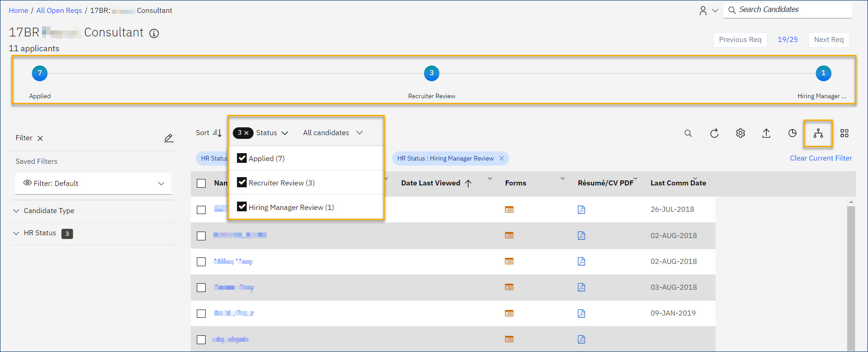The width and height of the screenshot is (868, 352).
Task: Open the Filter: Default saved filter dropdown
Action: [93, 183]
